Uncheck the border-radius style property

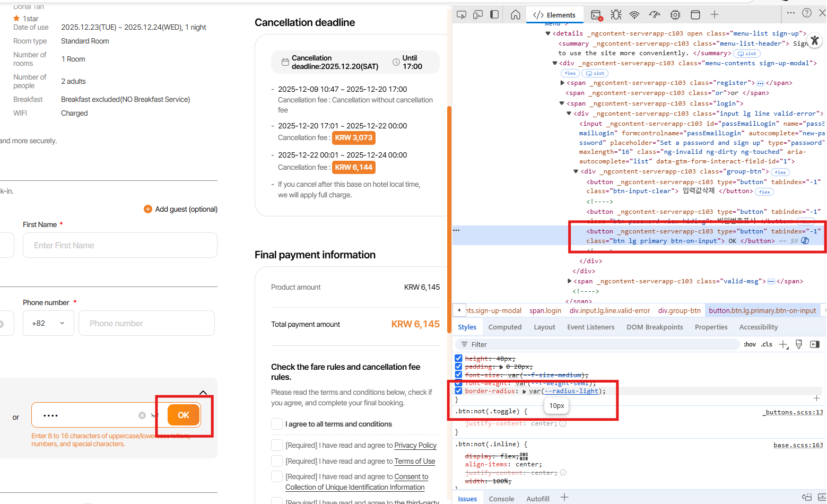click(x=458, y=391)
